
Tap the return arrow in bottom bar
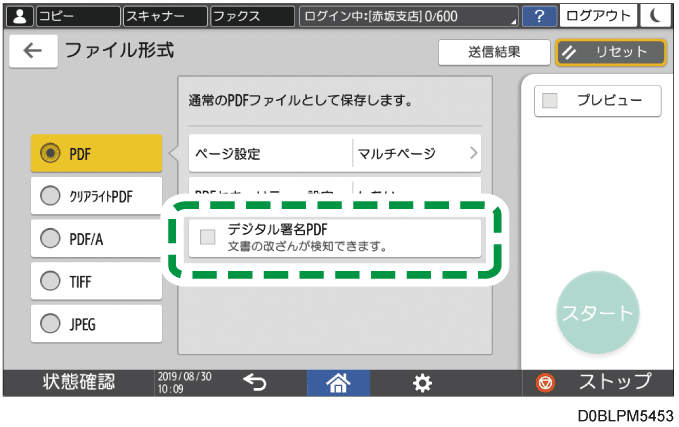pyautogui.click(x=255, y=383)
